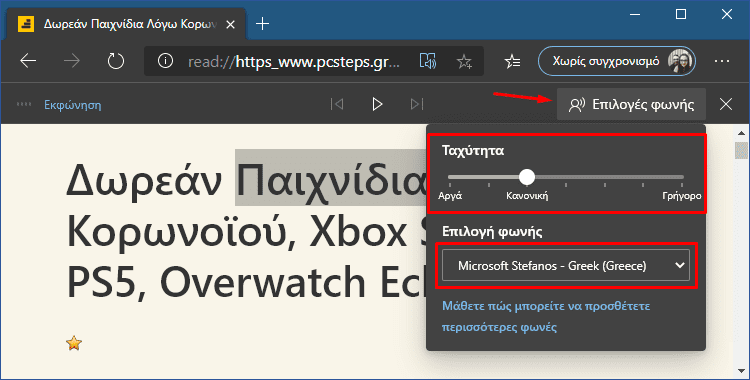The height and width of the screenshot is (380, 750).
Task: Click the Ταχύτητα speed slider handle
Action: (x=527, y=177)
